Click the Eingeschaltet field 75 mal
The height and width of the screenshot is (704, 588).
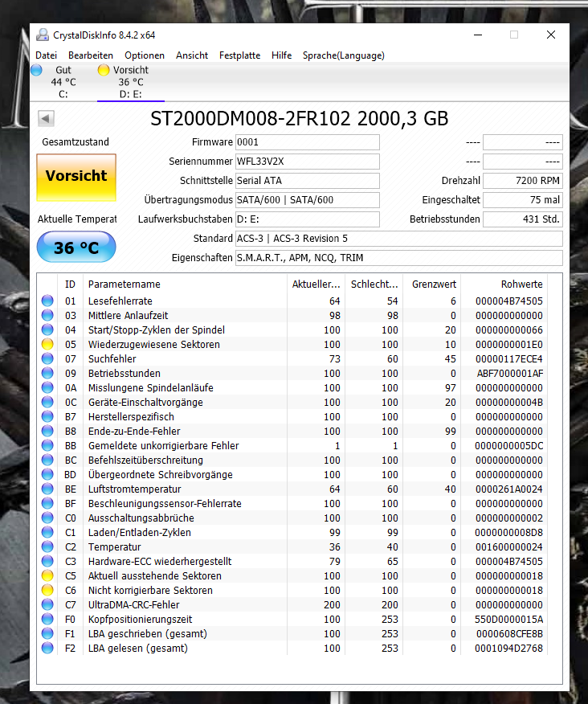523,200
